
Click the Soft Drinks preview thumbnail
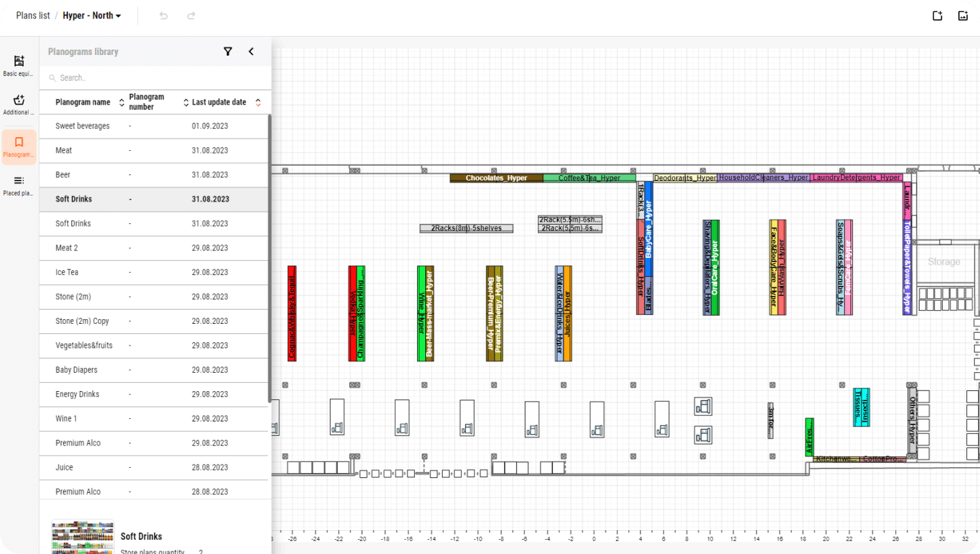point(83,536)
